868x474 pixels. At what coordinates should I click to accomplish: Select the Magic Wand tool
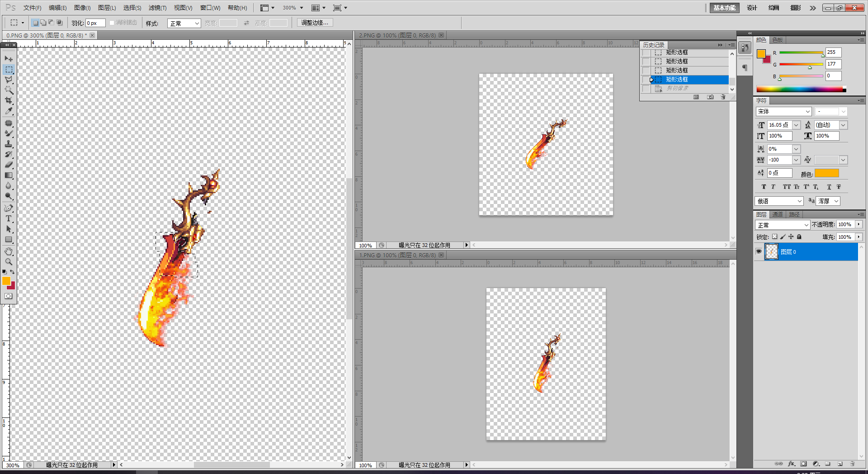(x=9, y=90)
